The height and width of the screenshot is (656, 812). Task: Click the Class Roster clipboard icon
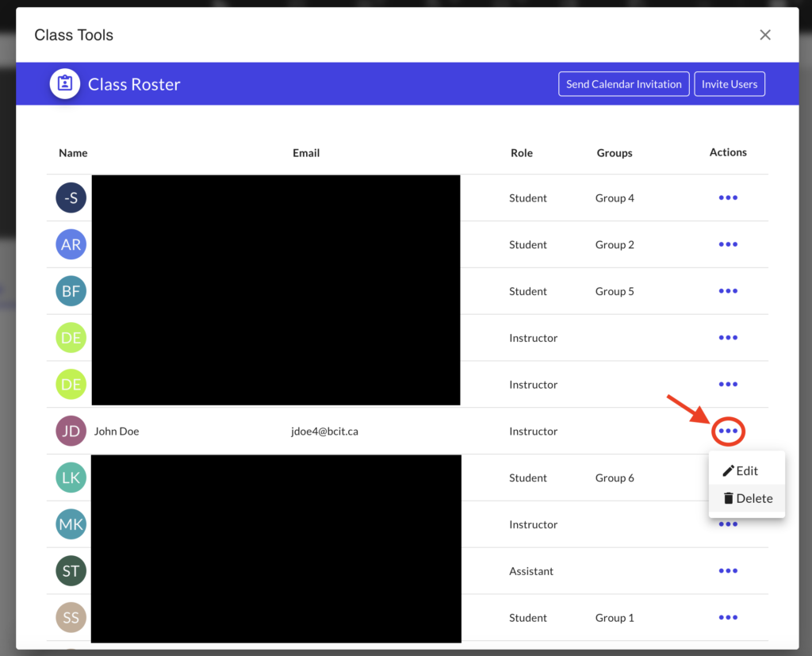click(65, 83)
